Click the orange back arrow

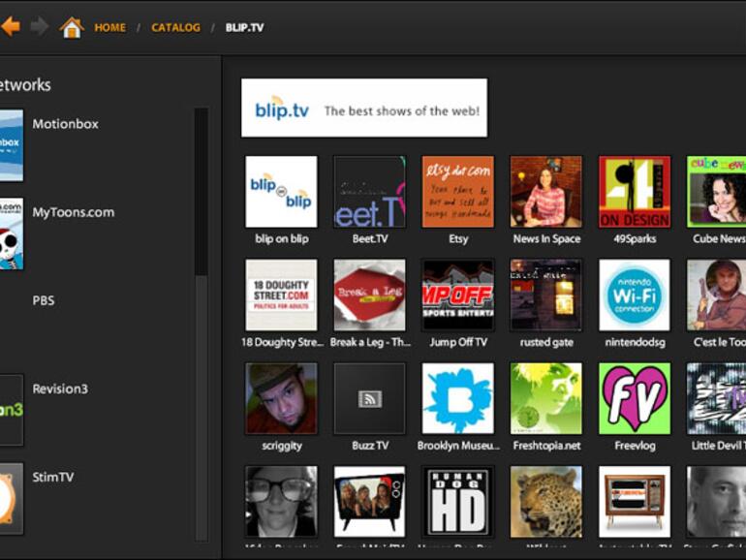pos(11,27)
